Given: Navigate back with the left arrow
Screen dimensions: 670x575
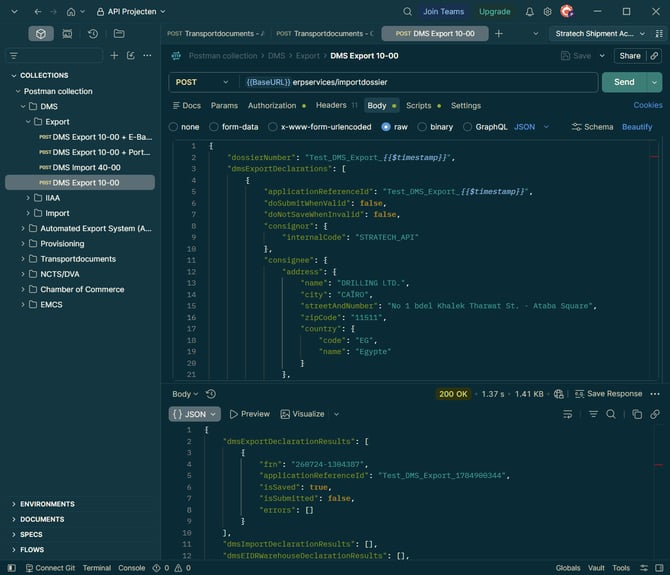Looking at the screenshot, I should [x=38, y=12].
